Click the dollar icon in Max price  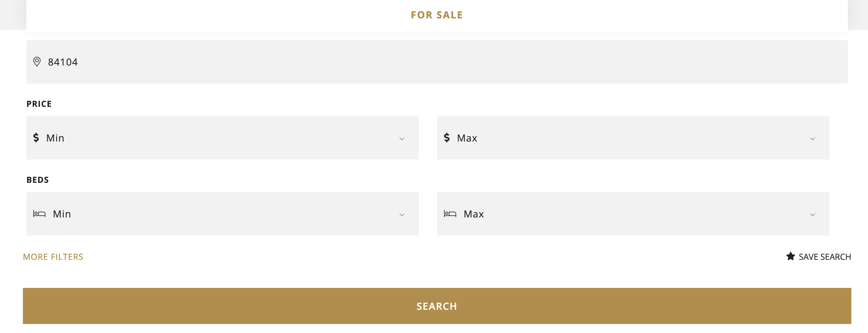[x=447, y=138]
